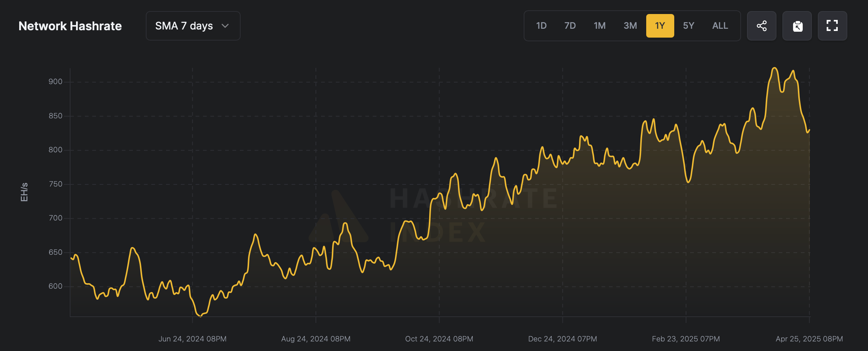Open the SMA 7 days dropdown
Image resolution: width=868 pixels, height=351 pixels.
point(193,26)
